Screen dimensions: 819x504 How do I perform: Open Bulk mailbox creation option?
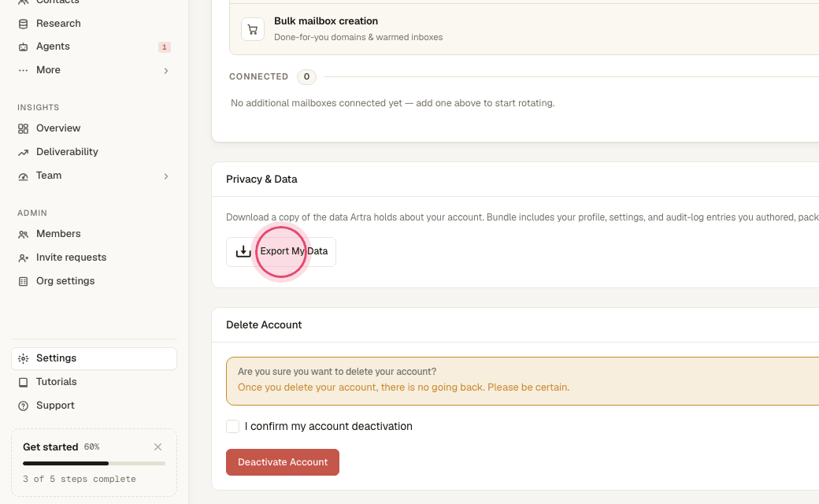click(524, 28)
